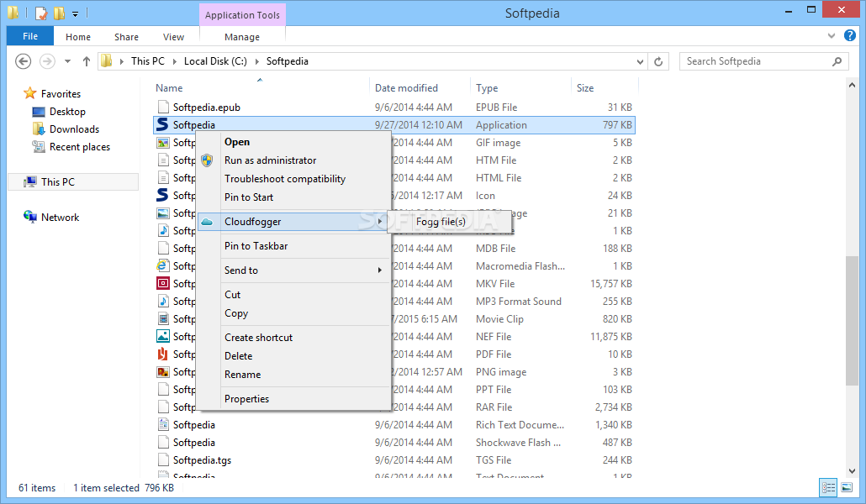The image size is (866, 504).
Task: Click the MKV file icon
Action: point(163,283)
